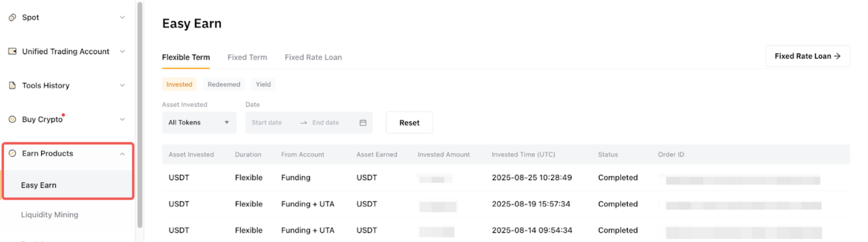Open the All Tokens dropdown
The image size is (868, 242).
[x=199, y=123]
